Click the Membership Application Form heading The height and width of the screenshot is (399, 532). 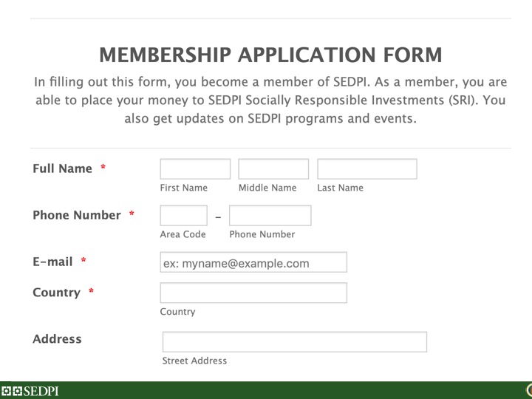[270, 55]
